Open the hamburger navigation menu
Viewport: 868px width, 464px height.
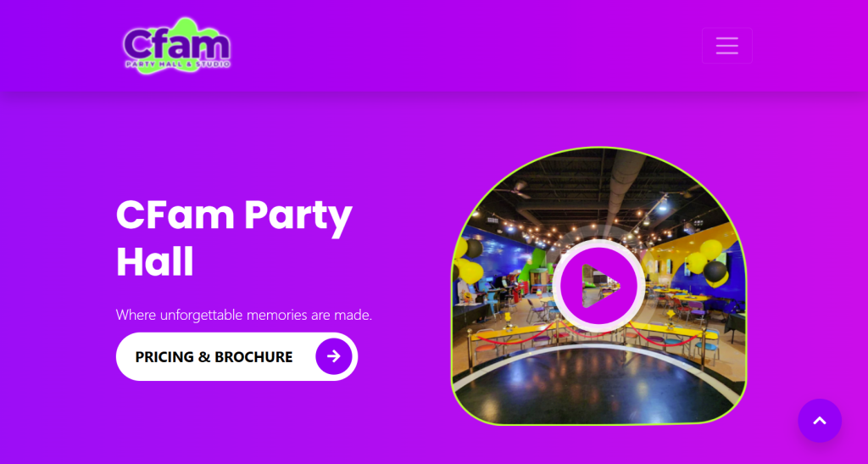coord(726,46)
